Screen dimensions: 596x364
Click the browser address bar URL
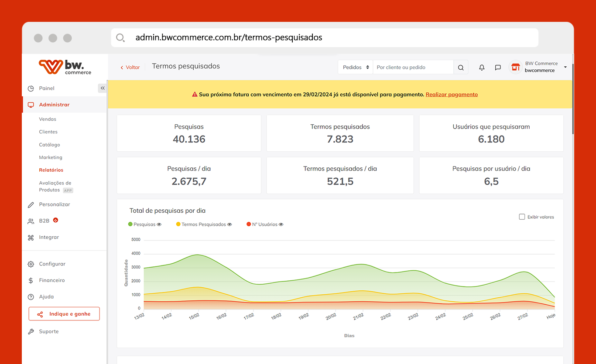point(229,37)
